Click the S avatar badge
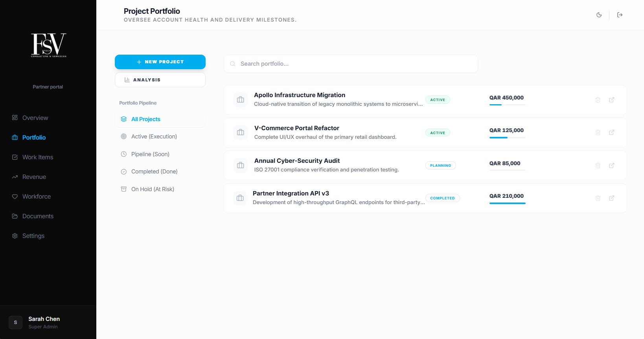The width and height of the screenshot is (644, 339). [15, 322]
